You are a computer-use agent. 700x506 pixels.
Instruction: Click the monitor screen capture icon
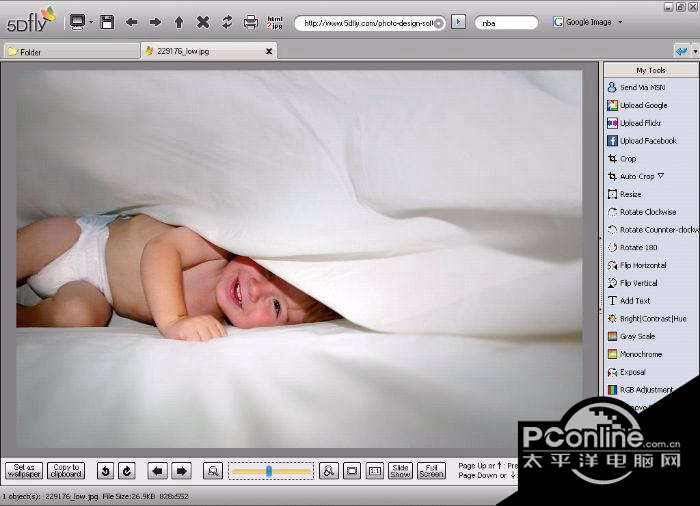point(77,21)
